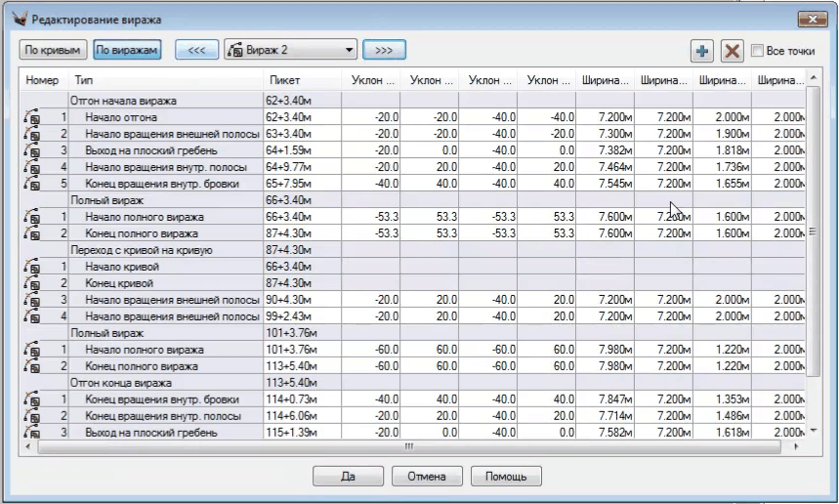The height and width of the screenshot is (504, 839).
Task: Click the Тип column header
Action: (x=166, y=80)
